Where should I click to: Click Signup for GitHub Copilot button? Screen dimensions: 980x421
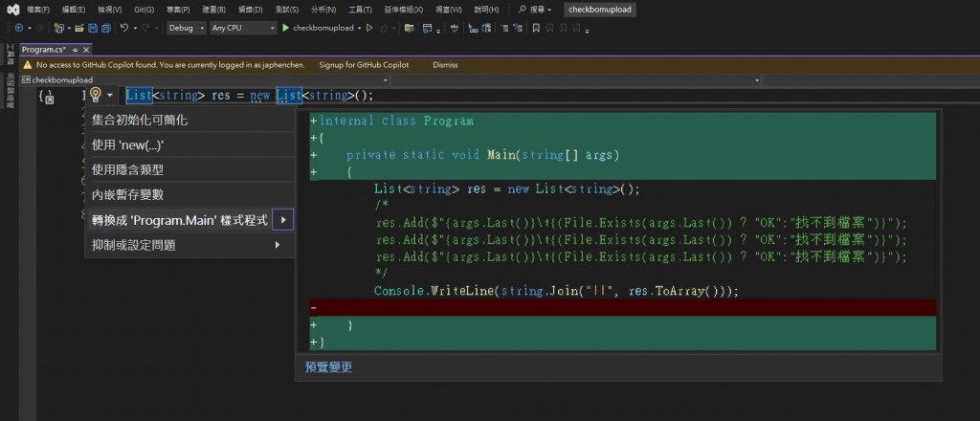point(364,65)
